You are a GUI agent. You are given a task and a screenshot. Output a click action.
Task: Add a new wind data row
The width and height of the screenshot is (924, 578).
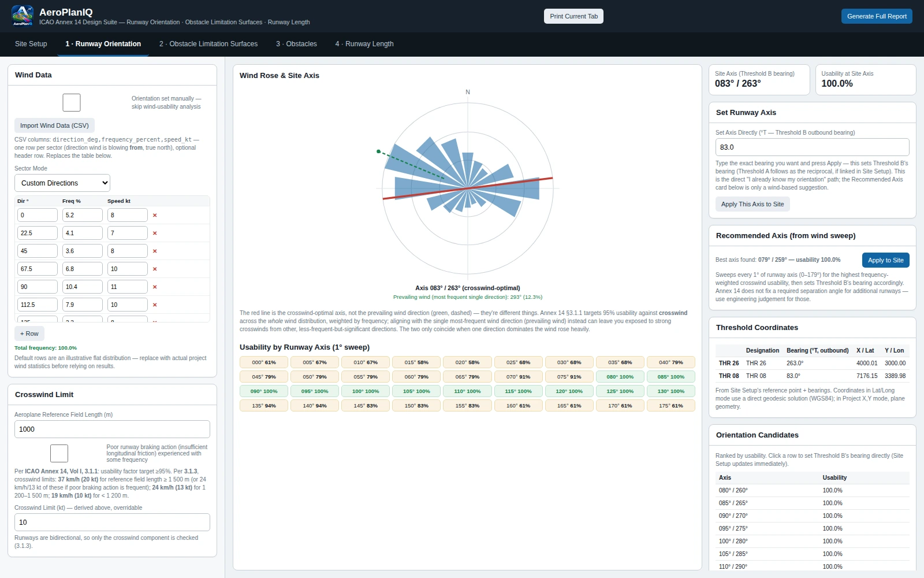point(29,334)
